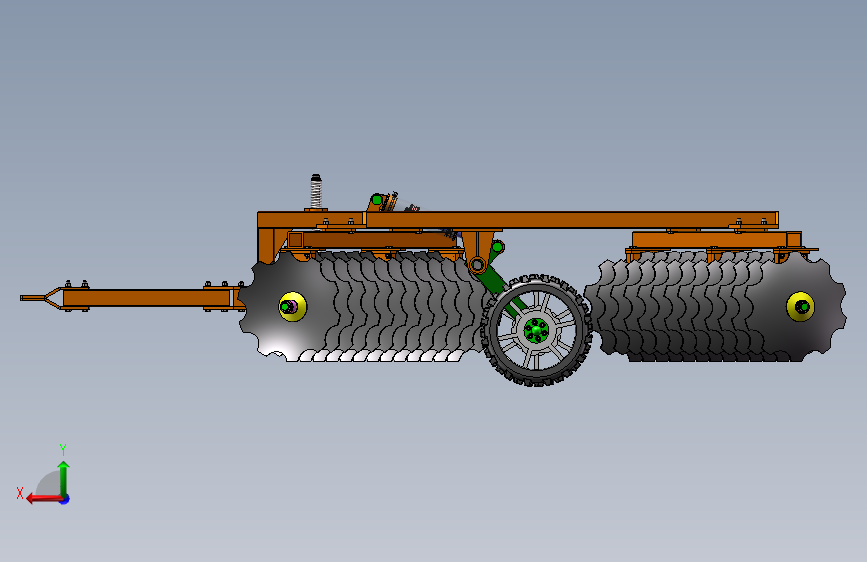Select the knobby rubber tire tread
The height and width of the screenshot is (562, 867).
pyautogui.click(x=536, y=330)
